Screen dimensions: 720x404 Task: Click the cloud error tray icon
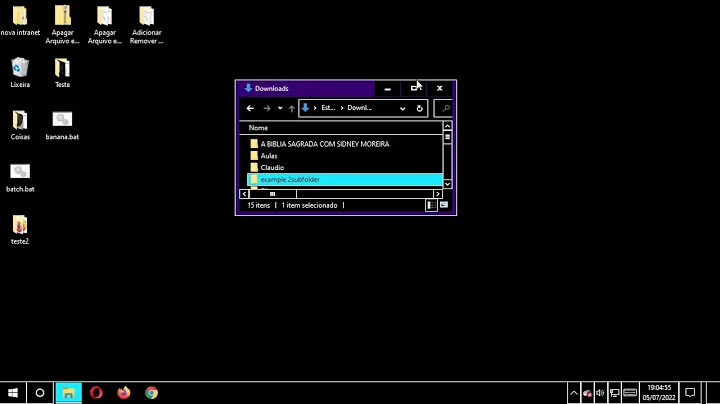click(x=587, y=393)
